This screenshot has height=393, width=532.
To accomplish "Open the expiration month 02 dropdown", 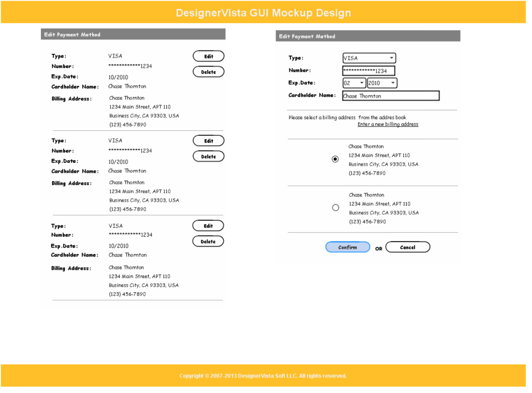I will [x=354, y=83].
